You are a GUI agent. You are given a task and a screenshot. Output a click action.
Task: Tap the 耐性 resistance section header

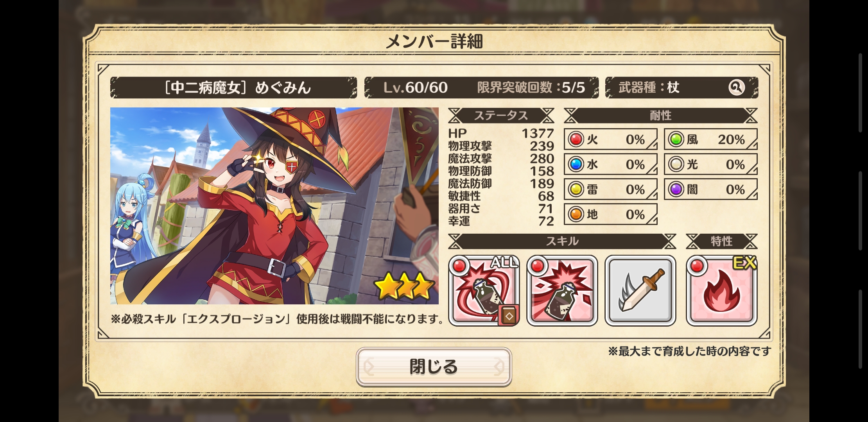coord(660,116)
